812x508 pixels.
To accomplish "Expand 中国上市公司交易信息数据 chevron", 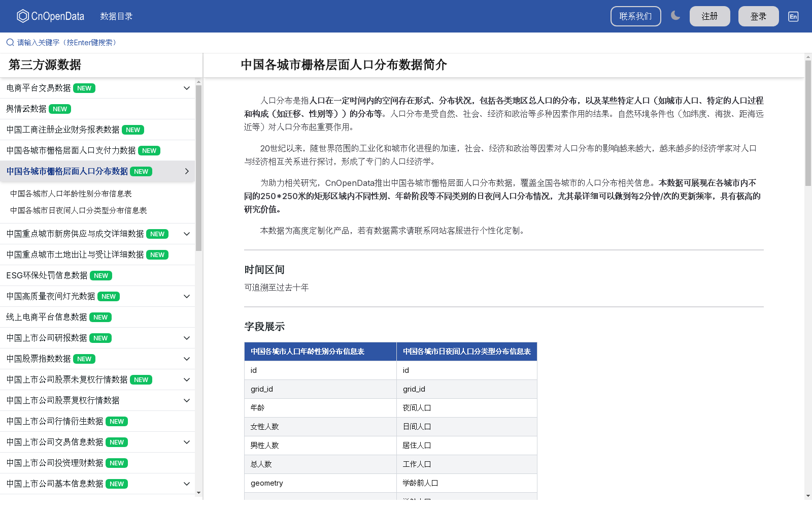I will [x=186, y=442].
